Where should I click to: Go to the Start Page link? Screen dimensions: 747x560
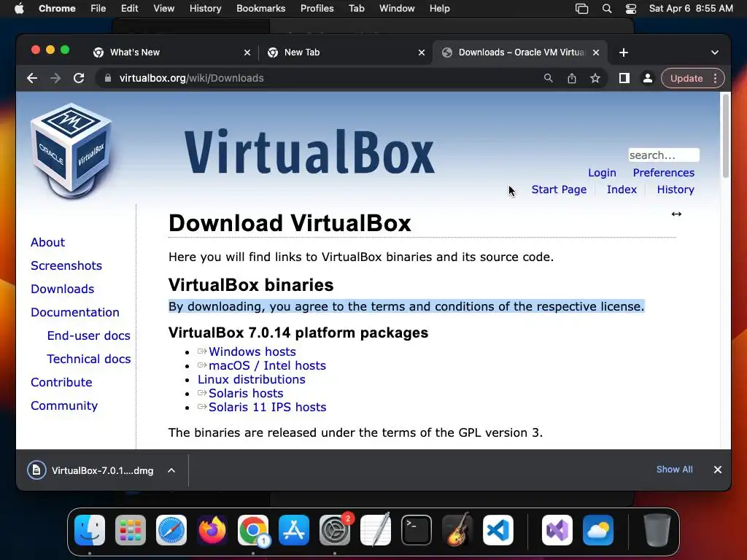coord(559,190)
